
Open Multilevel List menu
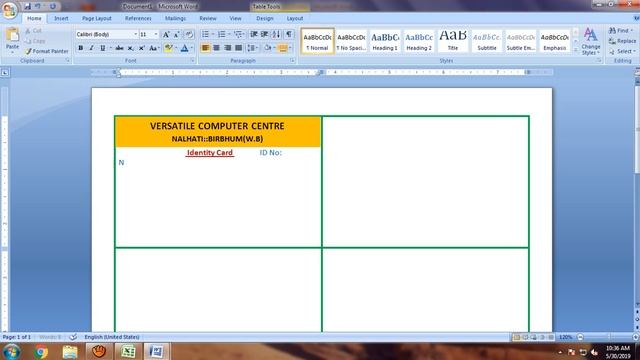pyautogui.click(x=239, y=34)
